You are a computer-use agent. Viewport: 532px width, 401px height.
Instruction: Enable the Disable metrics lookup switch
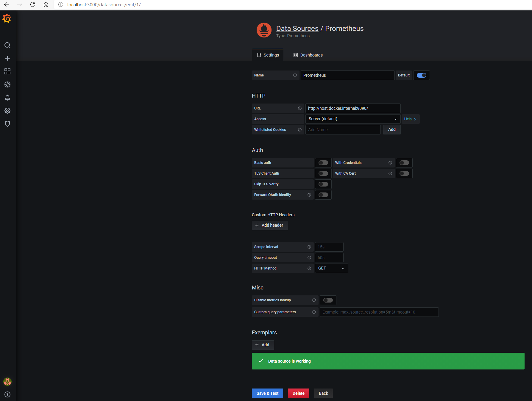click(x=328, y=300)
